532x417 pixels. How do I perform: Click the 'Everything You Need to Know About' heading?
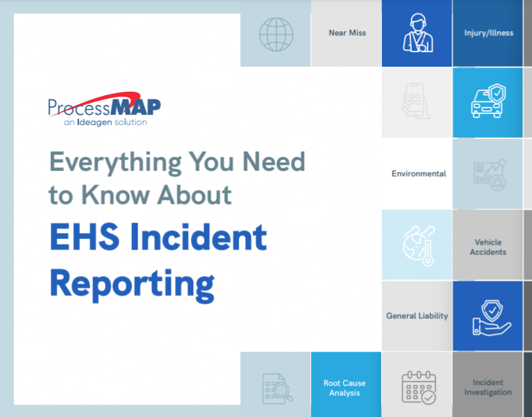(177, 178)
